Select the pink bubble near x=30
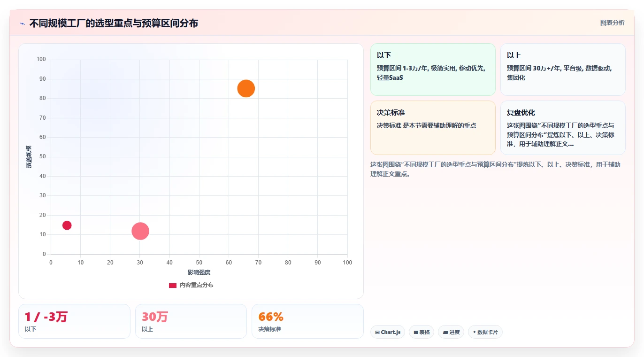 pos(140,231)
